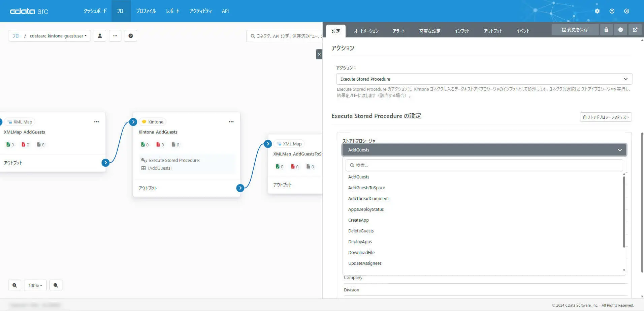Collapse the ストアドプロシージャ AddGuests dropdown
Viewport: 644px width, 311px height.
tap(484, 150)
